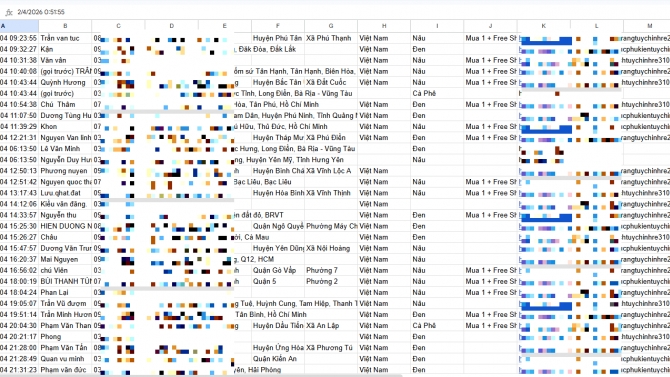Select the cell 'Phương nuyen'

(65, 171)
